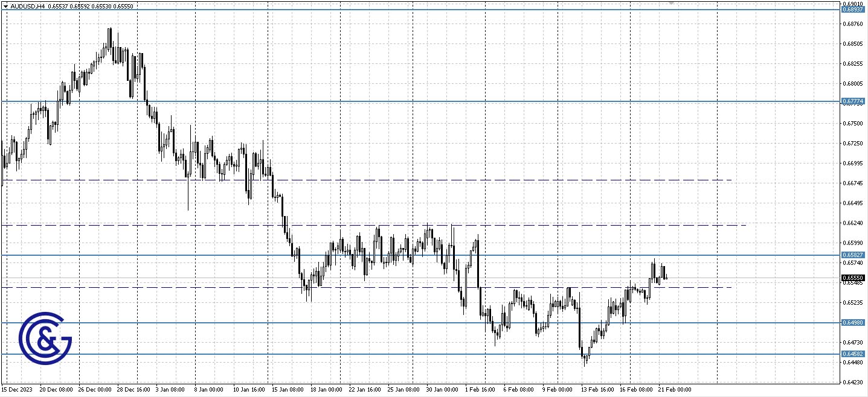Select the current price tag 0.65550

click(x=852, y=278)
